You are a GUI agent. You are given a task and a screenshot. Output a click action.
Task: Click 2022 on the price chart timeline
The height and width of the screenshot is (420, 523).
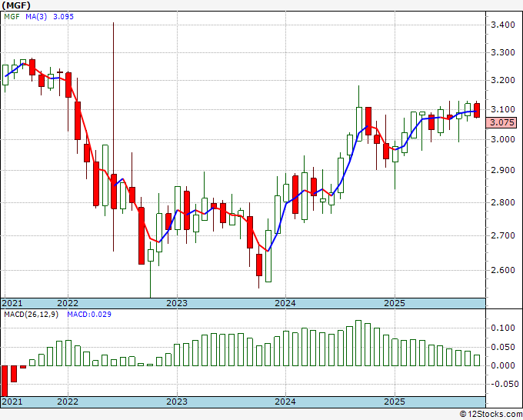pyautogui.click(x=68, y=303)
